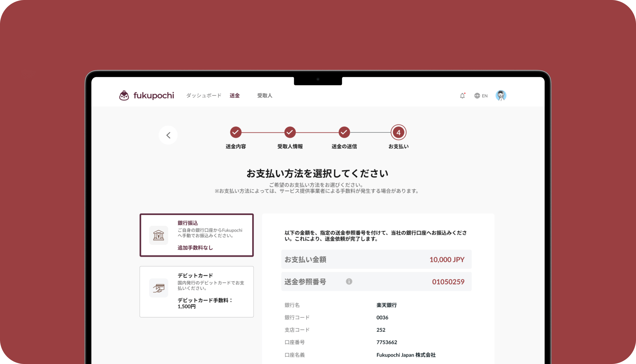Click the globe language icon

click(477, 96)
